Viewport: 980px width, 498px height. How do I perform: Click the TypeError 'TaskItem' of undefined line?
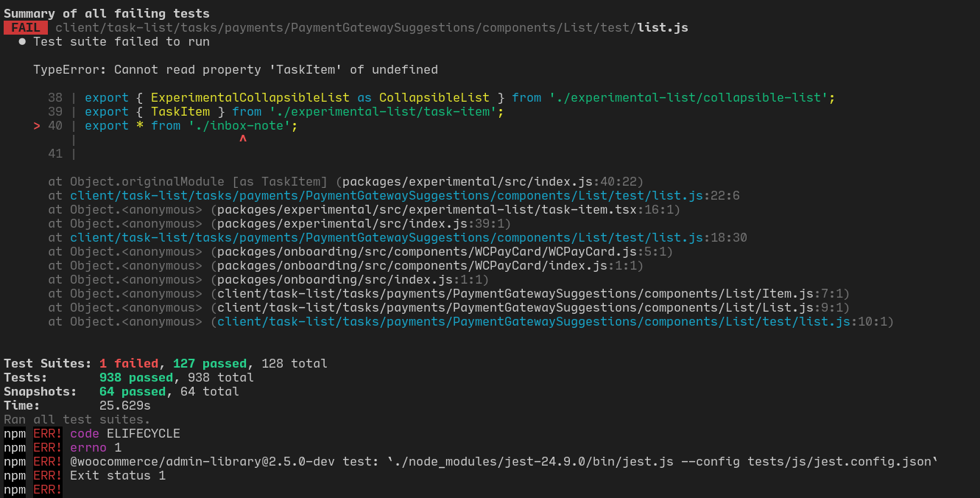click(x=236, y=69)
